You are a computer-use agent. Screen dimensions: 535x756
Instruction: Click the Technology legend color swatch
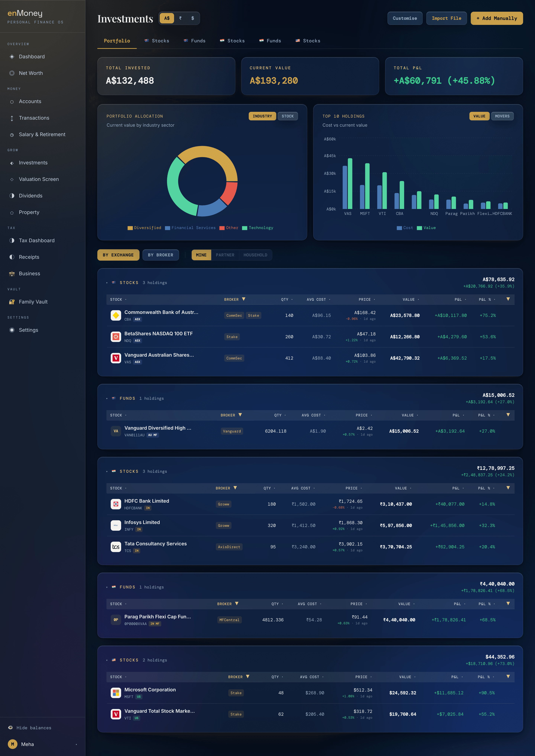(x=244, y=228)
